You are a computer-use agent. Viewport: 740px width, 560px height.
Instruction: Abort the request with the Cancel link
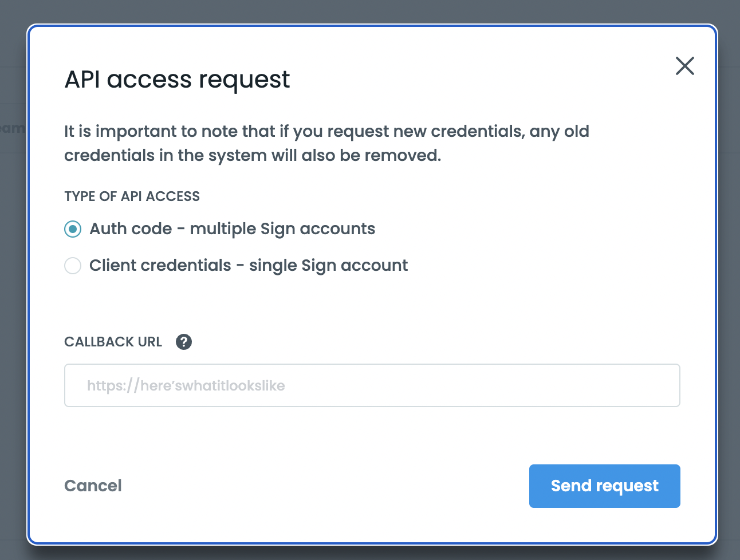coord(93,486)
